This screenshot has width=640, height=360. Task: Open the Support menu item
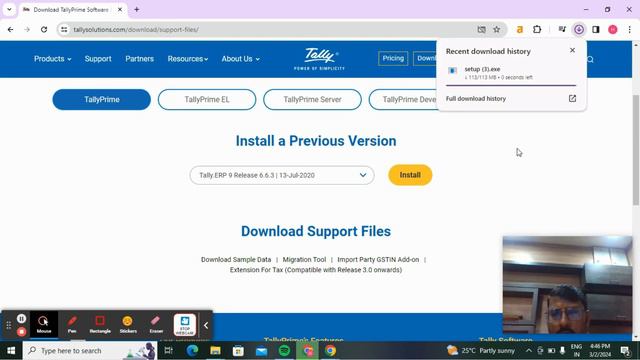tap(98, 59)
